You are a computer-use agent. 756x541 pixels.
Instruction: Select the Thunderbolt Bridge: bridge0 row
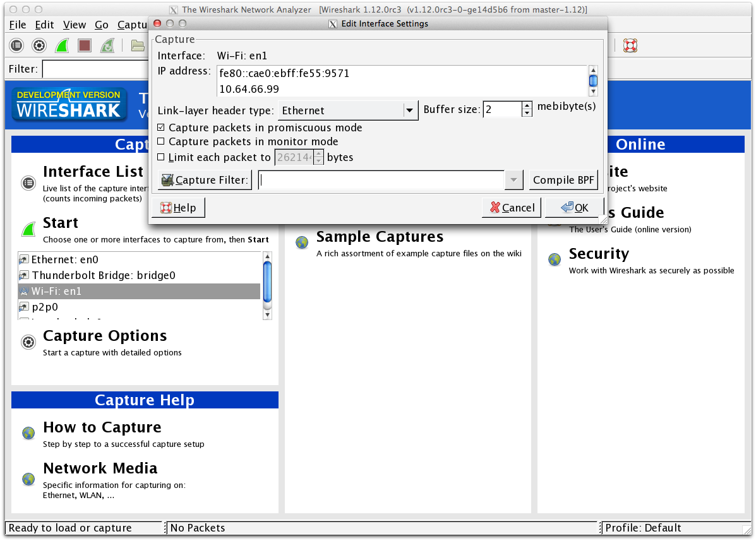140,276
